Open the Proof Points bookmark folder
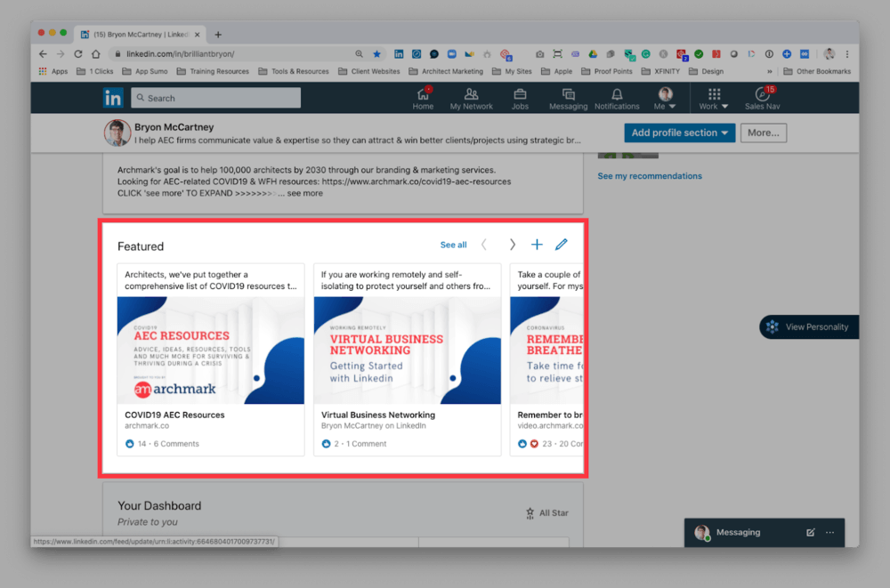The height and width of the screenshot is (588, 890). pos(607,71)
